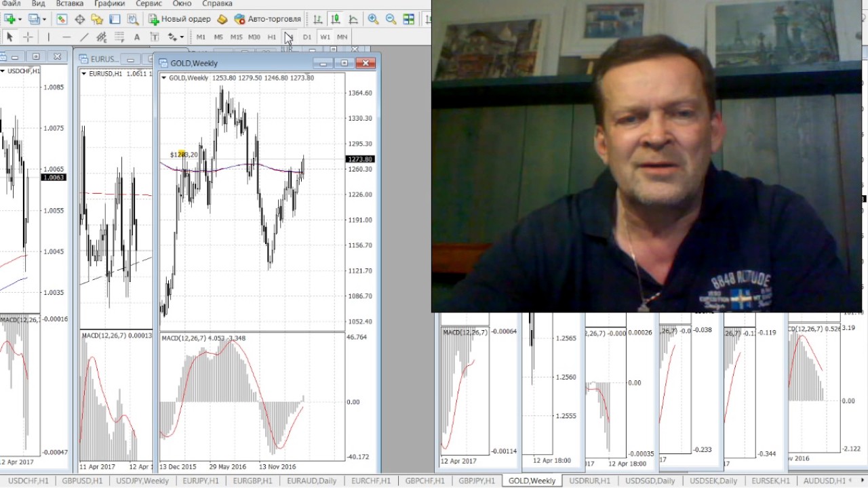The width and height of the screenshot is (868, 488).
Task: Toggle the Авто-торговля button
Action: (x=267, y=19)
